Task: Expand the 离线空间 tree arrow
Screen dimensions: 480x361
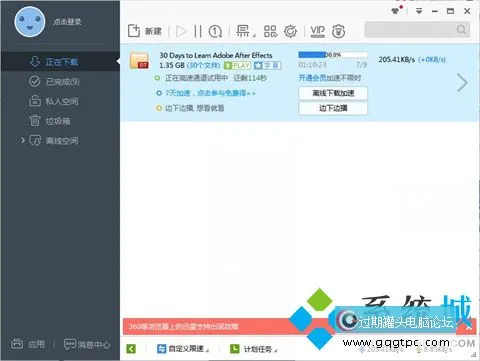Action: click(23, 140)
